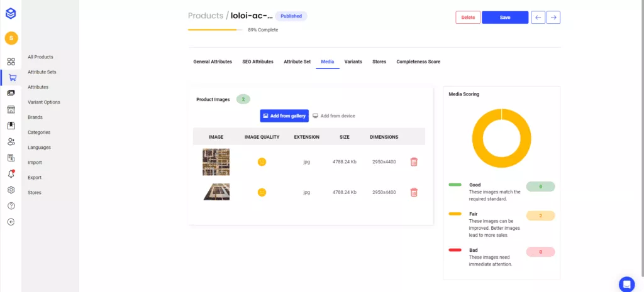Open the first product image thumbnail
Screen dimensions: 644x292
[x=216, y=162]
